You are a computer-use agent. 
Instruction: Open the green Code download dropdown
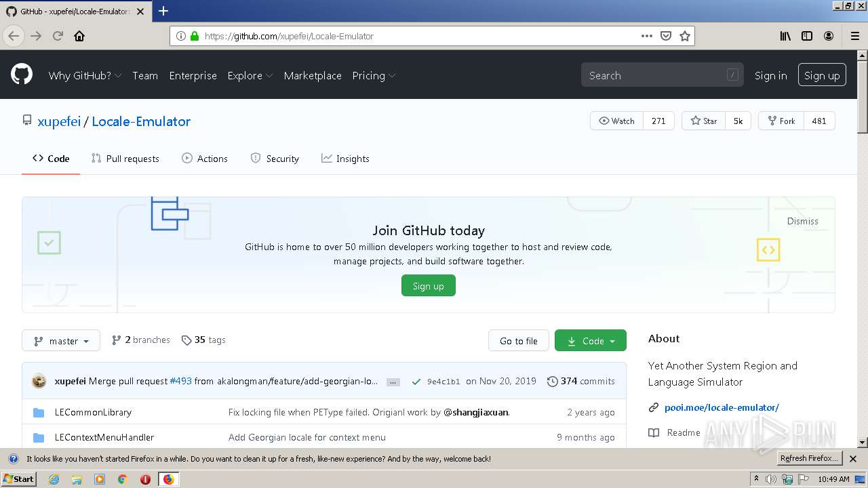tap(591, 340)
